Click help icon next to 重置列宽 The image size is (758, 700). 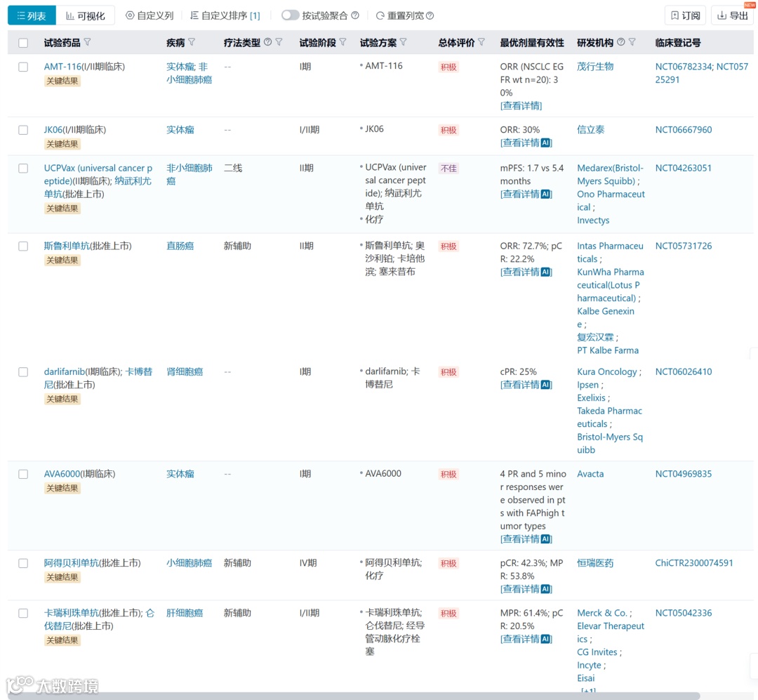pyautogui.click(x=430, y=15)
